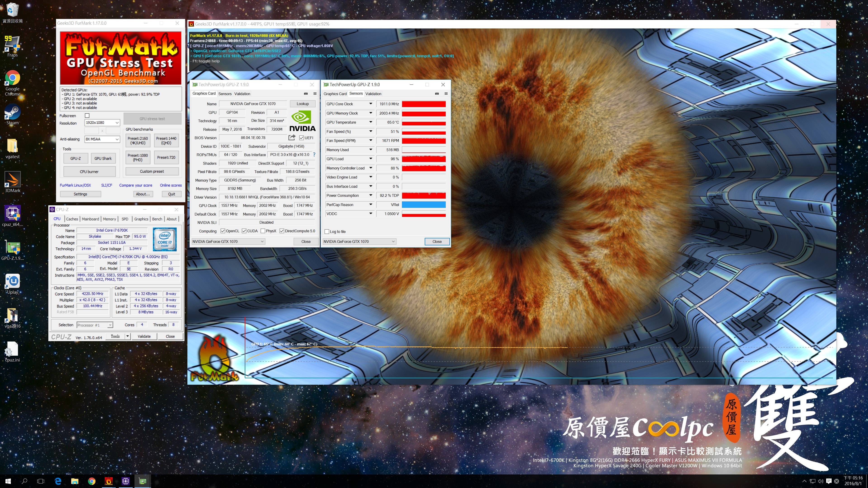This screenshot has height=488, width=868.
Task: Open GPU selector dropdown in GPU-Z Graphics Card window
Action: click(228, 242)
